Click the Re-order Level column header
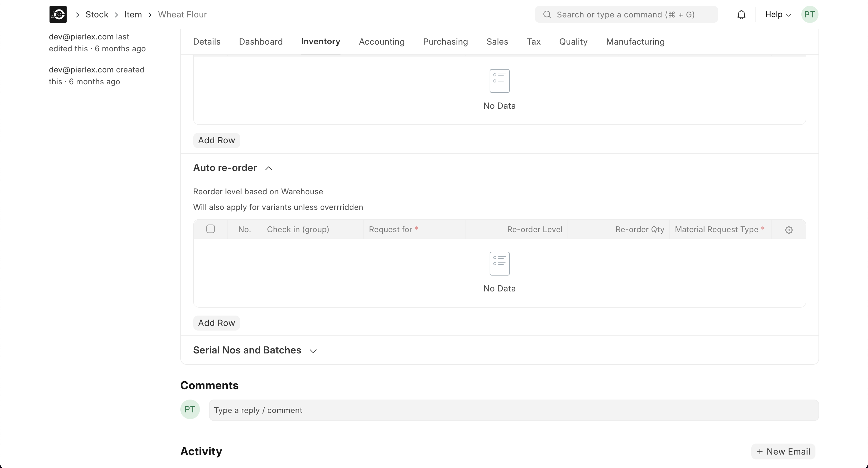 click(x=535, y=230)
